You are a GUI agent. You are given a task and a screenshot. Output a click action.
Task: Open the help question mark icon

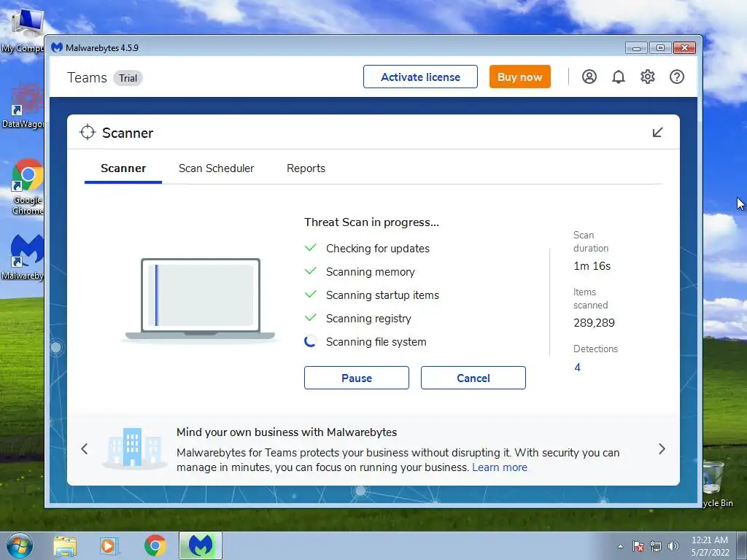point(676,77)
